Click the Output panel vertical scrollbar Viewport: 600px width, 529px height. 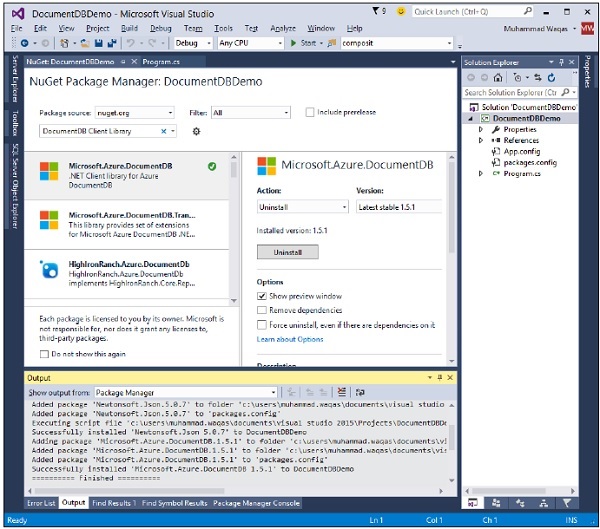[453, 440]
